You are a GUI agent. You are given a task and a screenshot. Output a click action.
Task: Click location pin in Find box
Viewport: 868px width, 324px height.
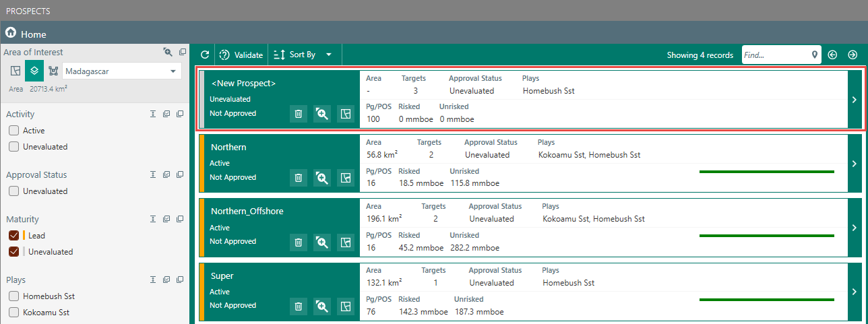(x=815, y=55)
